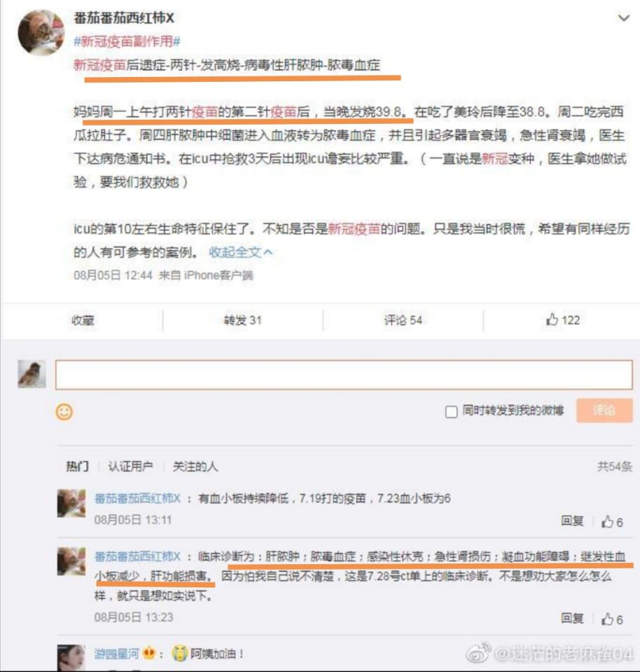Open 游园星河 user profile link
Viewport: 640px width, 672px height.
pos(117,654)
